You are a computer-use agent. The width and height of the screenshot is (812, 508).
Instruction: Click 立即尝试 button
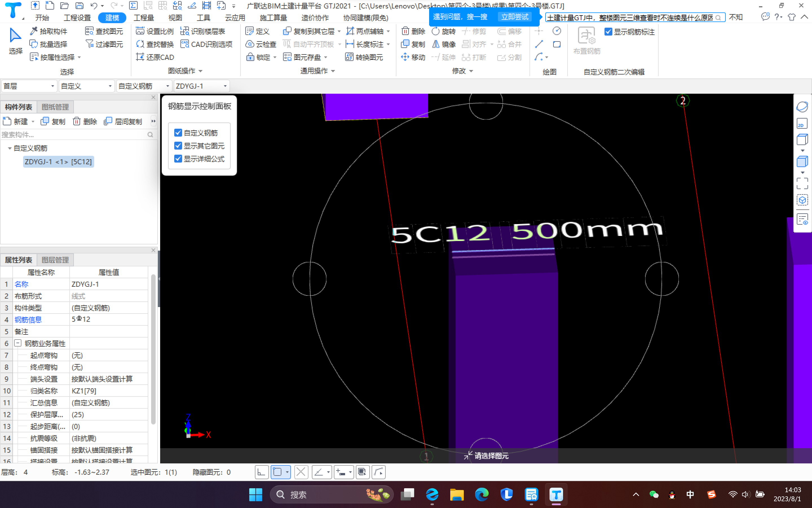tap(514, 17)
